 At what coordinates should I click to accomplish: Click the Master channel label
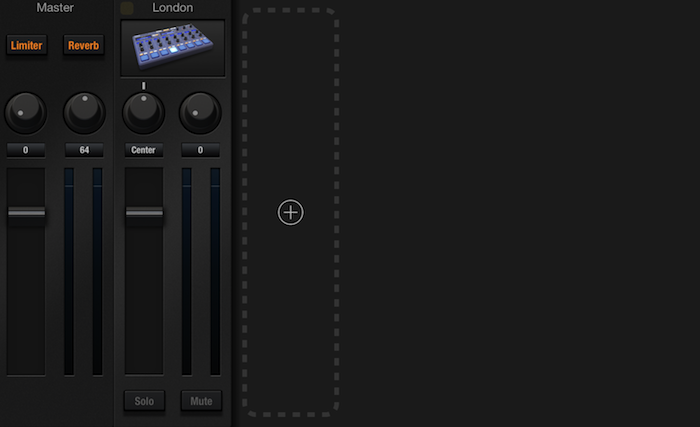coord(55,8)
